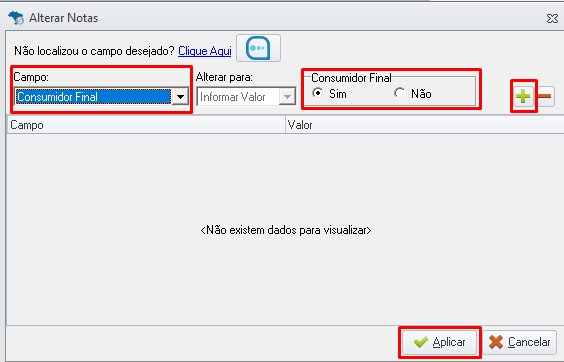Open the chat bubble help button
This screenshot has height=362, width=564.
click(258, 48)
